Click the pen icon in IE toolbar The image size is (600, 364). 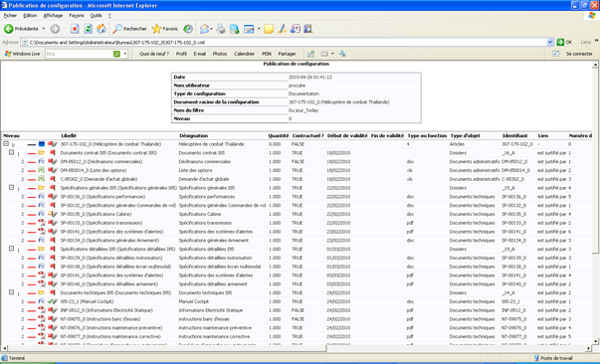[x=282, y=29]
